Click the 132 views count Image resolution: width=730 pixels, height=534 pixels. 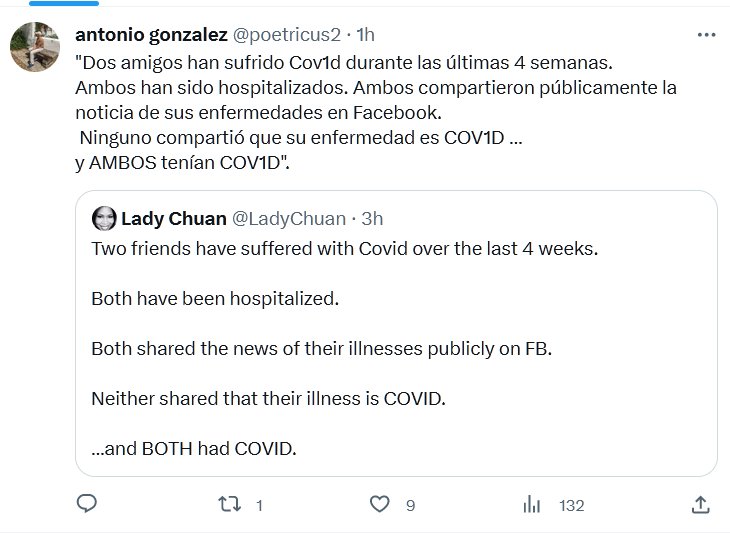(571, 505)
